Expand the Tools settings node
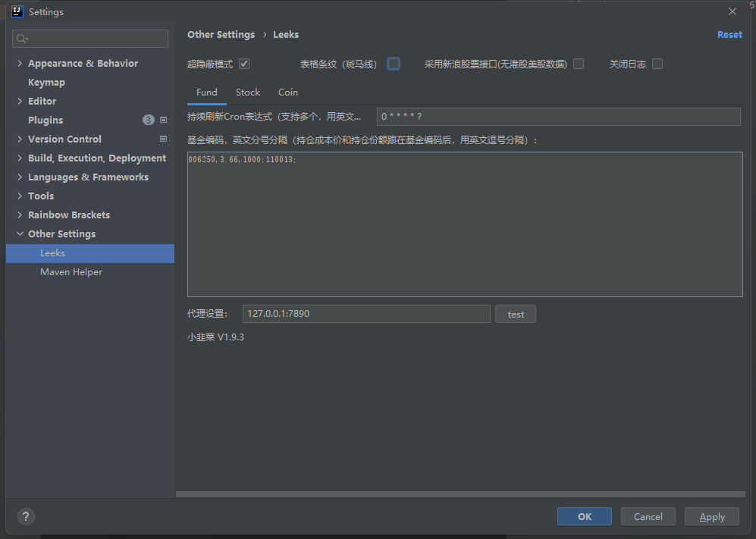This screenshot has width=756, height=539. click(20, 196)
